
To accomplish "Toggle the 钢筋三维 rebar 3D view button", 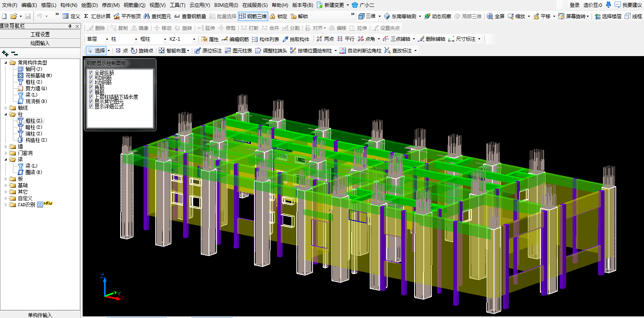I will [x=253, y=16].
